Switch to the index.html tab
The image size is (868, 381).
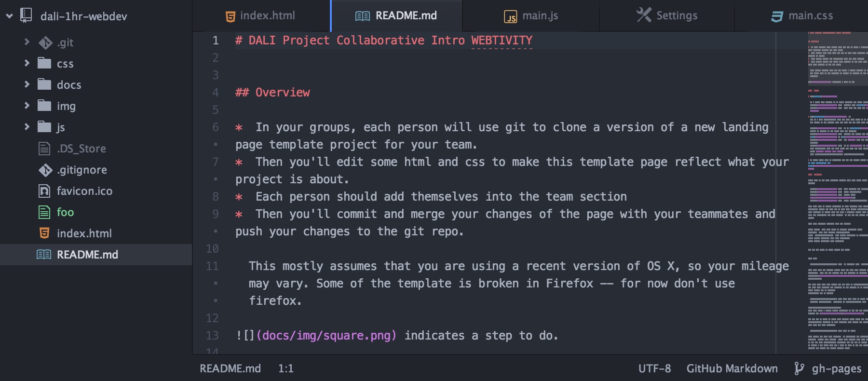(x=261, y=16)
